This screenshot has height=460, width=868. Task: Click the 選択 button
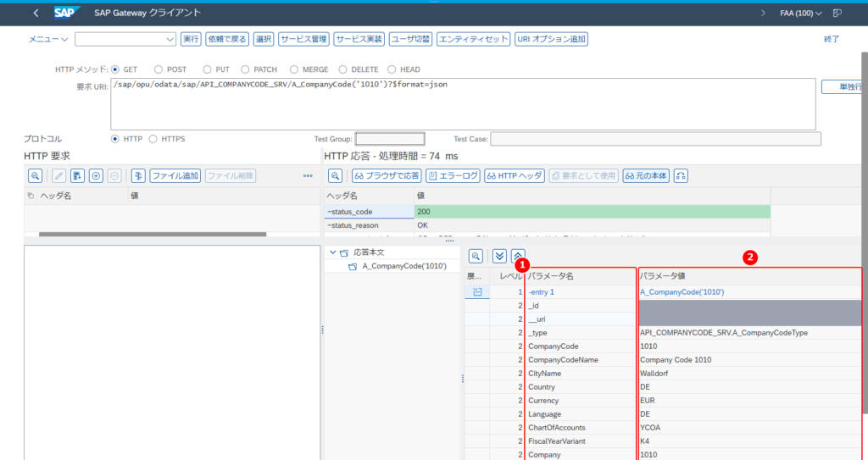click(264, 39)
